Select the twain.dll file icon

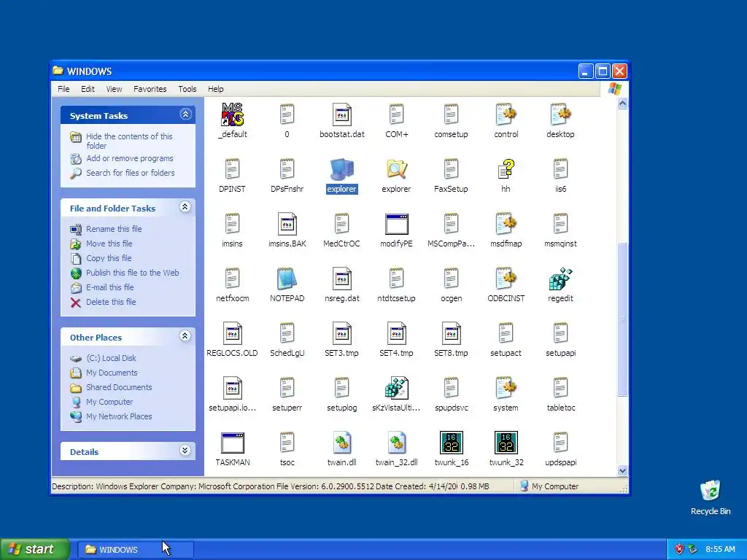(x=341, y=443)
